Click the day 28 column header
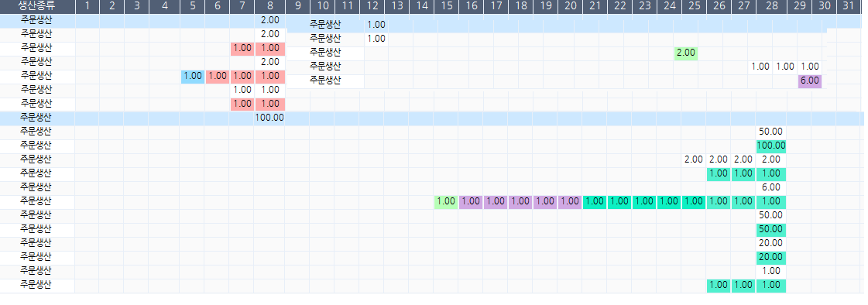868x305 pixels. click(771, 7)
